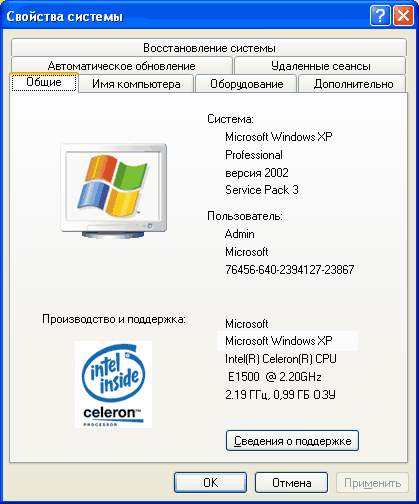Click the Отмена button

point(291,482)
